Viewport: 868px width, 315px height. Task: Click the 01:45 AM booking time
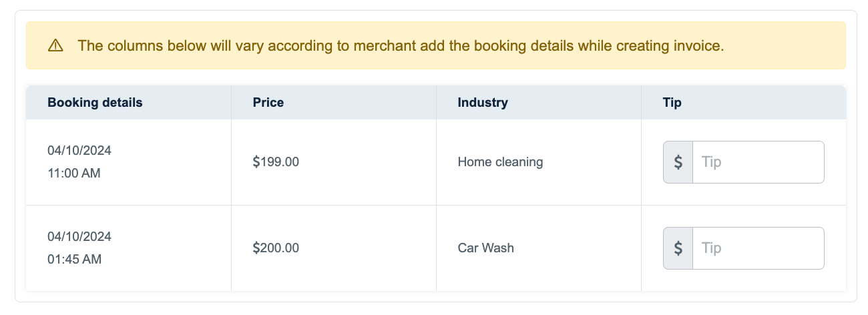[x=74, y=260]
